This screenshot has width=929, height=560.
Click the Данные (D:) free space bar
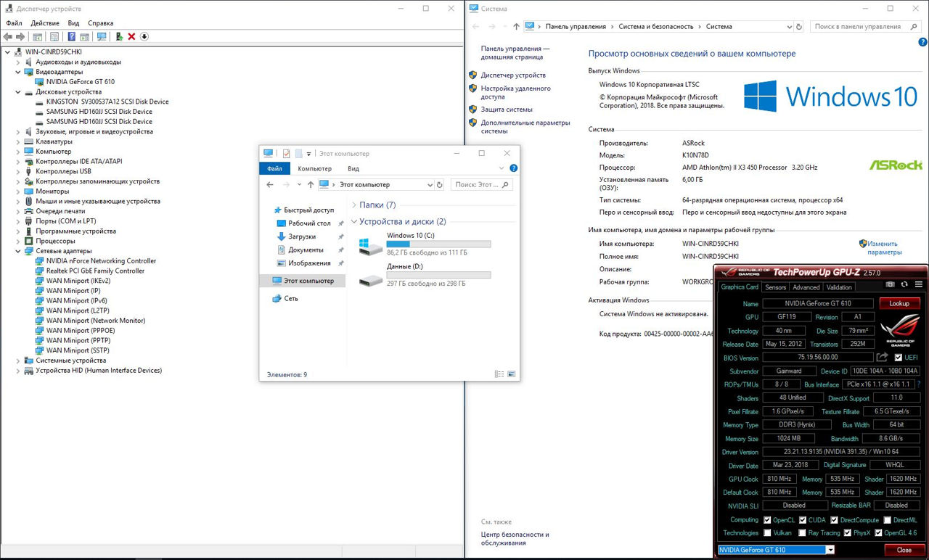(438, 275)
